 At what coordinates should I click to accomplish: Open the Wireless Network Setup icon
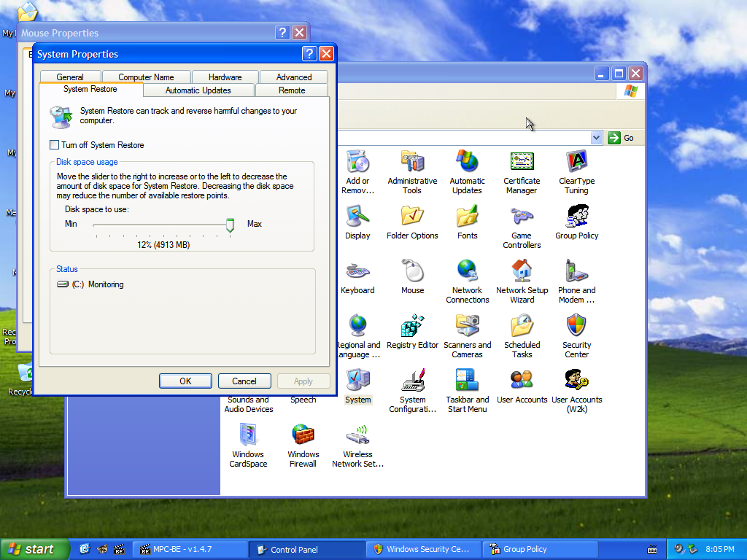tap(357, 436)
